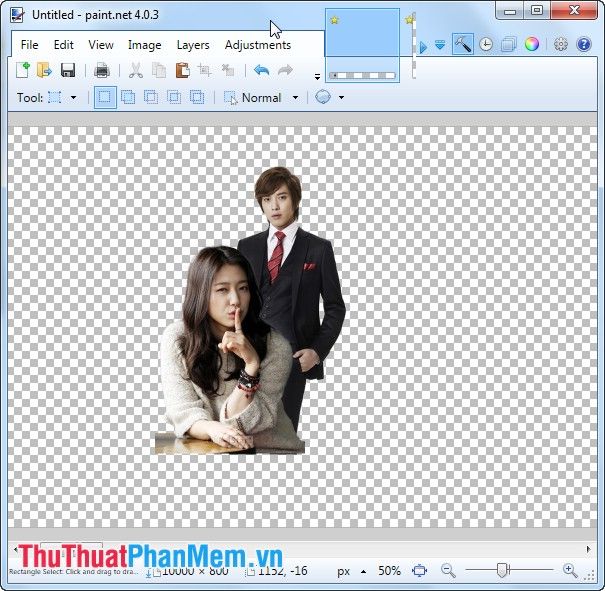Open the View menu
Image resolution: width=605 pixels, height=591 pixels.
click(x=101, y=45)
